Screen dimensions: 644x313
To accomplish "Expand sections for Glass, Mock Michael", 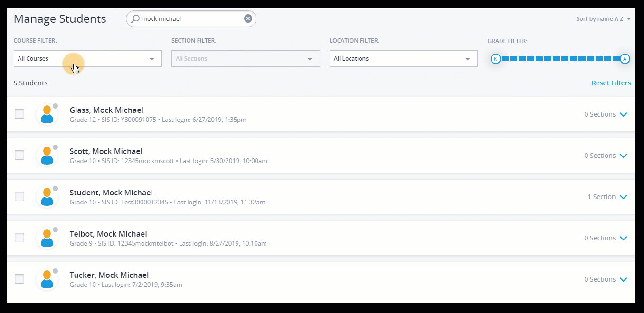I will pos(624,114).
